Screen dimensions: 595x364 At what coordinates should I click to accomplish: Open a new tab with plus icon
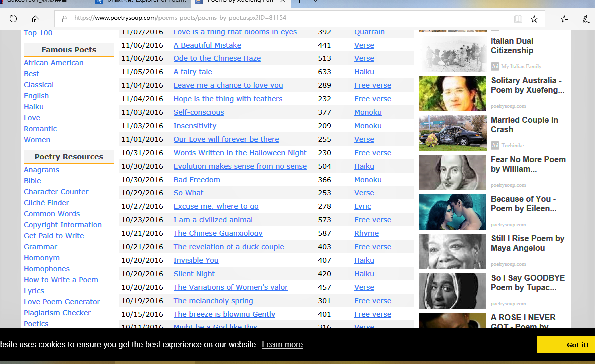(300, 1)
